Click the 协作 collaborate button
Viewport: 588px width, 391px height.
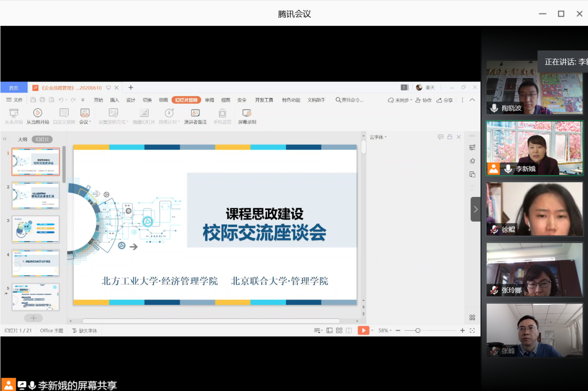click(424, 100)
